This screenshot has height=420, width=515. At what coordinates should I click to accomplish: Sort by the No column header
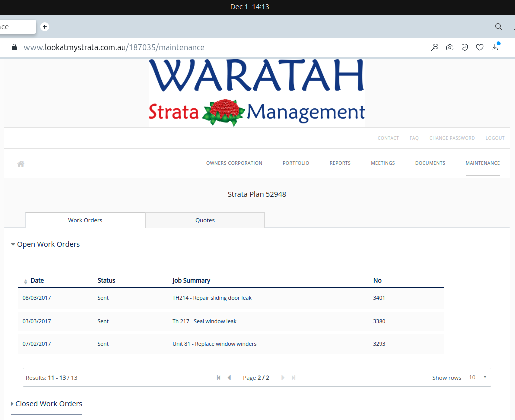click(x=377, y=281)
